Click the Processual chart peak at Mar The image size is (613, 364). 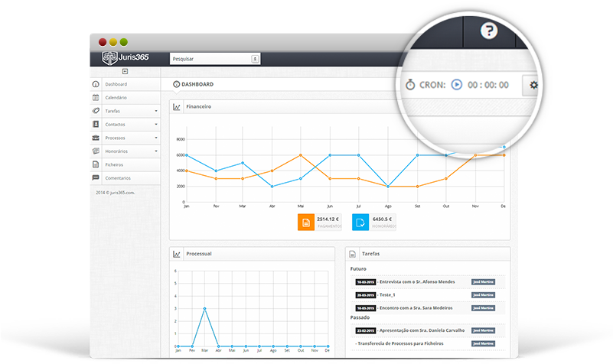click(205, 308)
